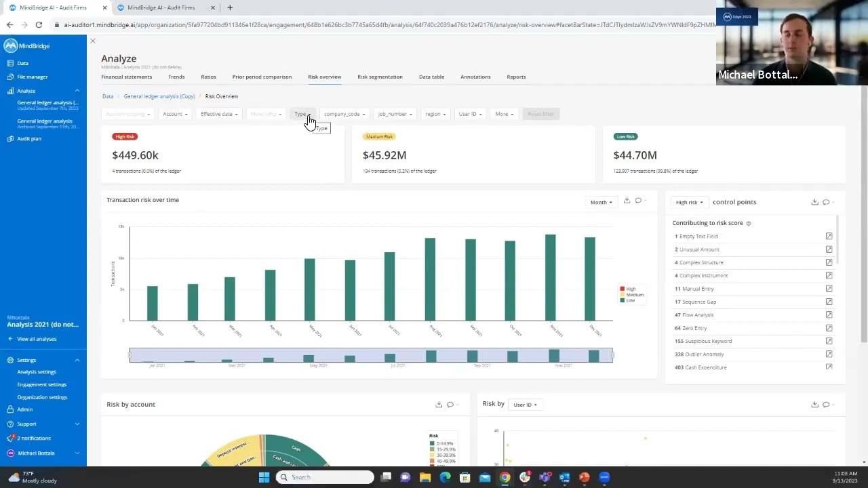Click the Low legend color swatch
868x488 pixels.
tap(622, 300)
